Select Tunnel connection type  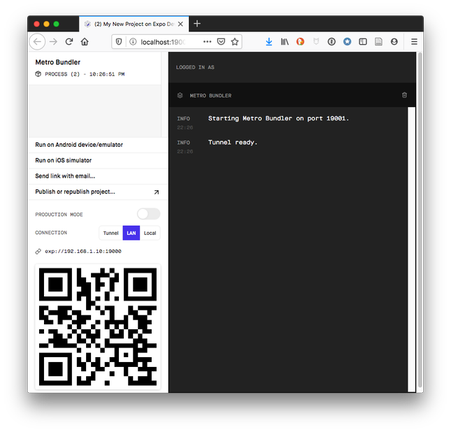111,233
